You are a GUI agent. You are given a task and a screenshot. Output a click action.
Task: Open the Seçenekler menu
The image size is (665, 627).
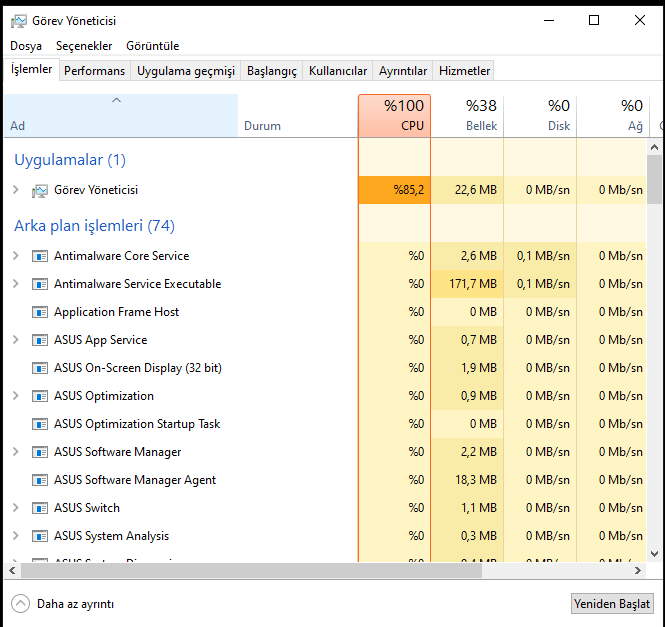(x=84, y=46)
